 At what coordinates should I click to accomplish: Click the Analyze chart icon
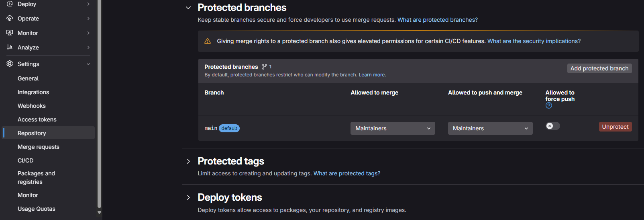[10, 47]
